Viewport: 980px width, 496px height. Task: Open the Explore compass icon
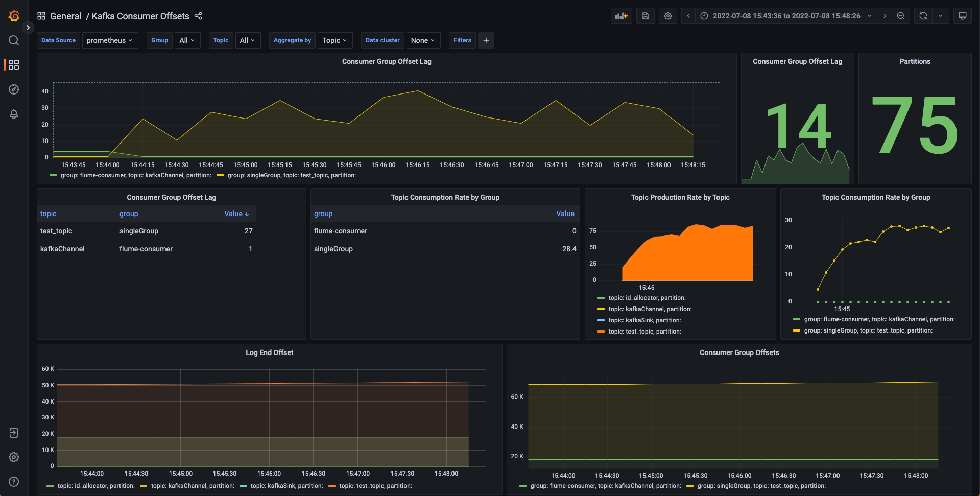14,89
